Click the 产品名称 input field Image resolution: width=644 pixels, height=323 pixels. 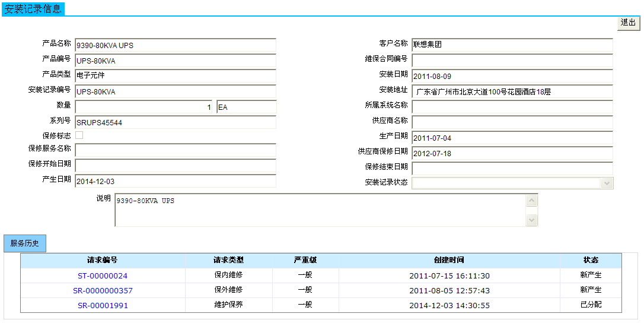tap(176, 45)
